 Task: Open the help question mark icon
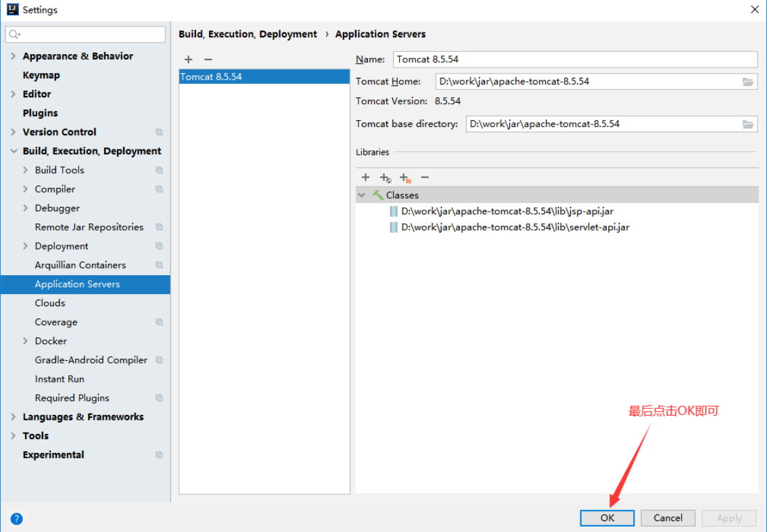pos(17,518)
